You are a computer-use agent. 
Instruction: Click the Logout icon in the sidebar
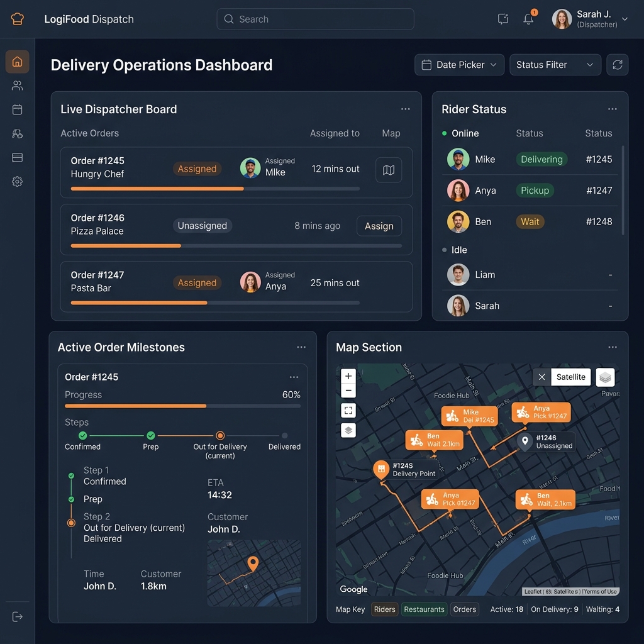coord(17,616)
